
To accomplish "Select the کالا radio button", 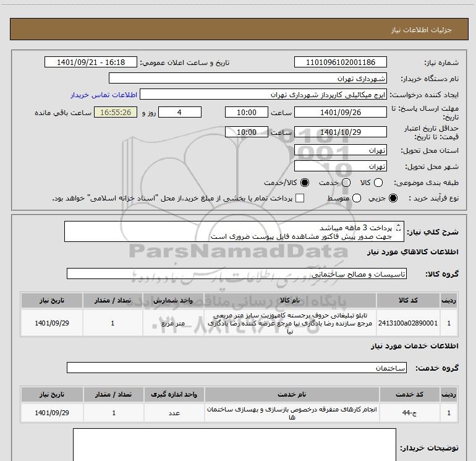I will coord(378,183).
